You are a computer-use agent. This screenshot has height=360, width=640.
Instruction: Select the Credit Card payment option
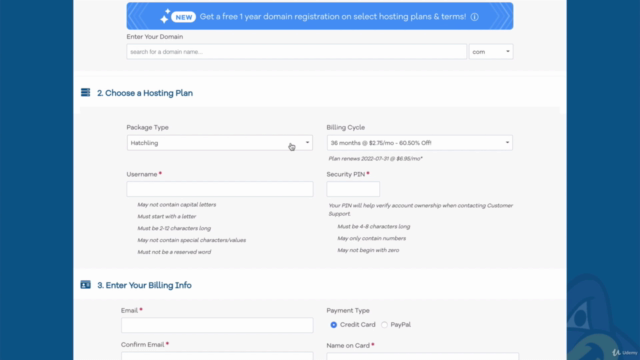pos(333,325)
